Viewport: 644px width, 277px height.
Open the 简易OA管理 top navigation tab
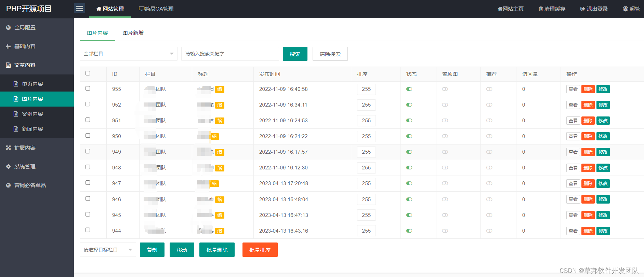click(156, 9)
